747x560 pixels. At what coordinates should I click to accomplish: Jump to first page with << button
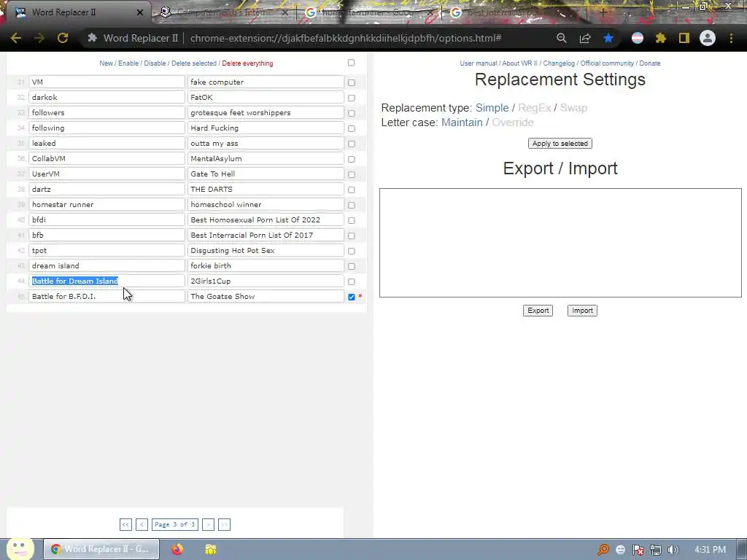pos(125,524)
